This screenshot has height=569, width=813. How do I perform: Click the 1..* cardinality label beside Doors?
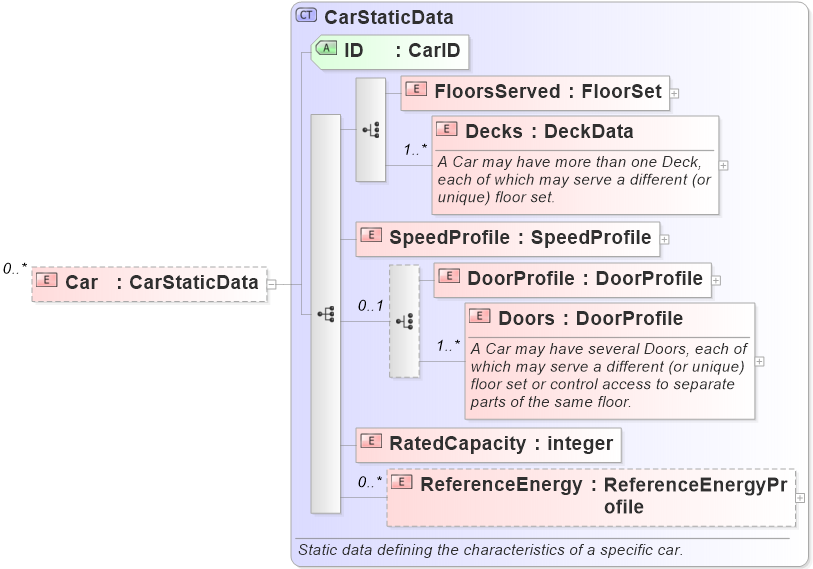coord(448,345)
